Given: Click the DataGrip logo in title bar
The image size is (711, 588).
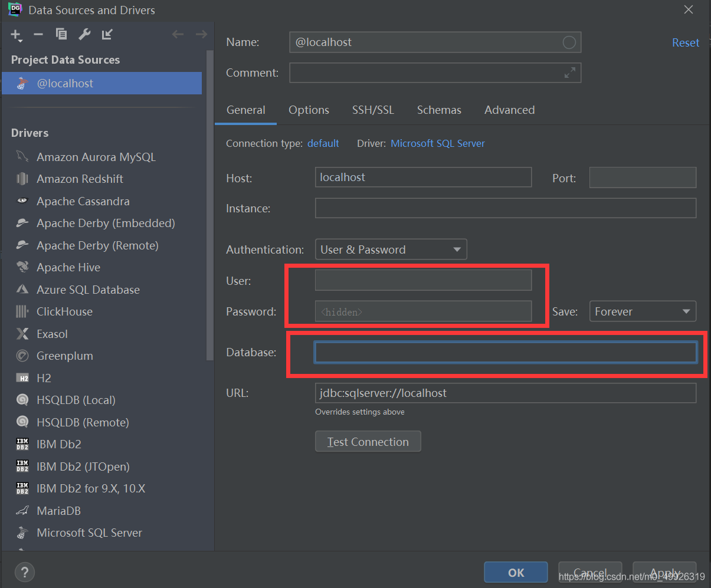Looking at the screenshot, I should pyautogui.click(x=15, y=9).
